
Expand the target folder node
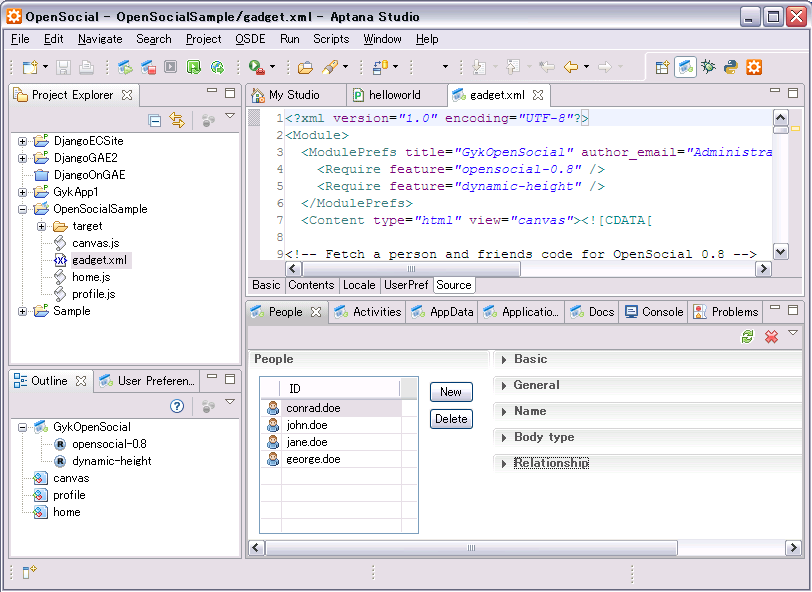[x=41, y=227]
